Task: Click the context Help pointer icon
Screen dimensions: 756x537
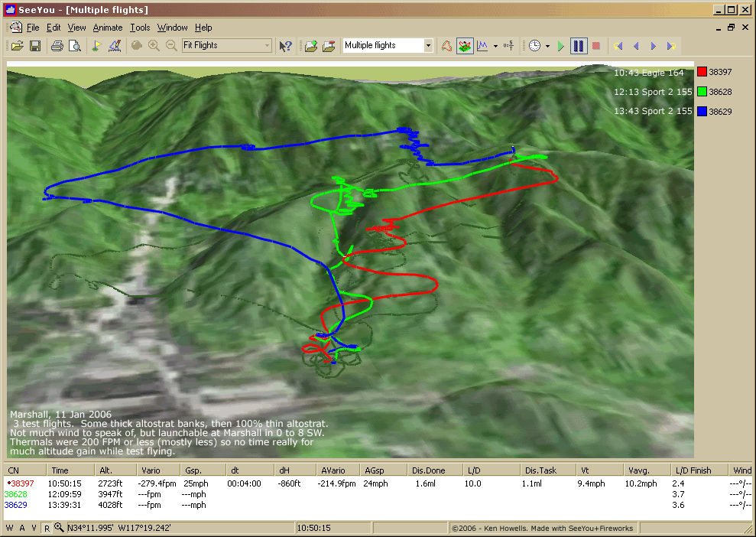Action: (286, 46)
